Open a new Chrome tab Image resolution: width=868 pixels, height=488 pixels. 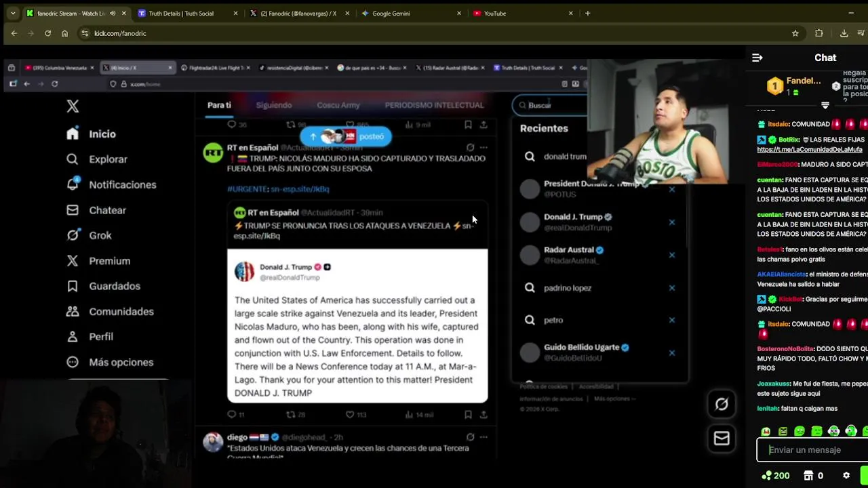(587, 13)
